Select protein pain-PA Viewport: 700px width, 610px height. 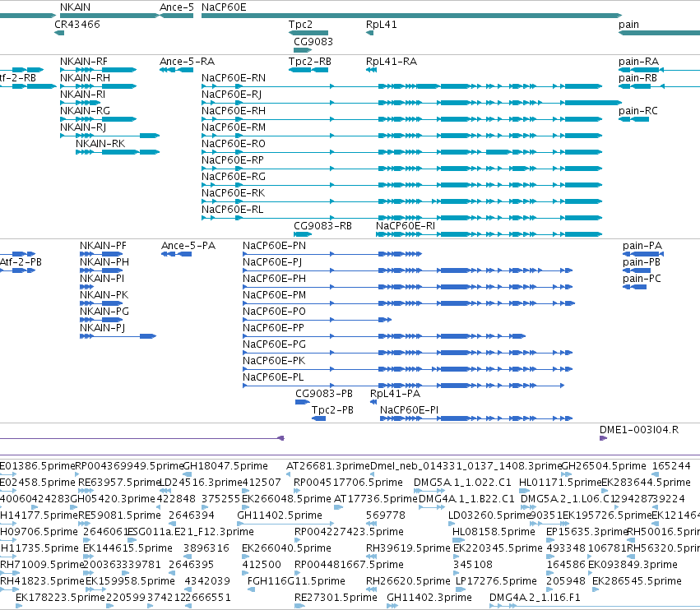click(642, 246)
